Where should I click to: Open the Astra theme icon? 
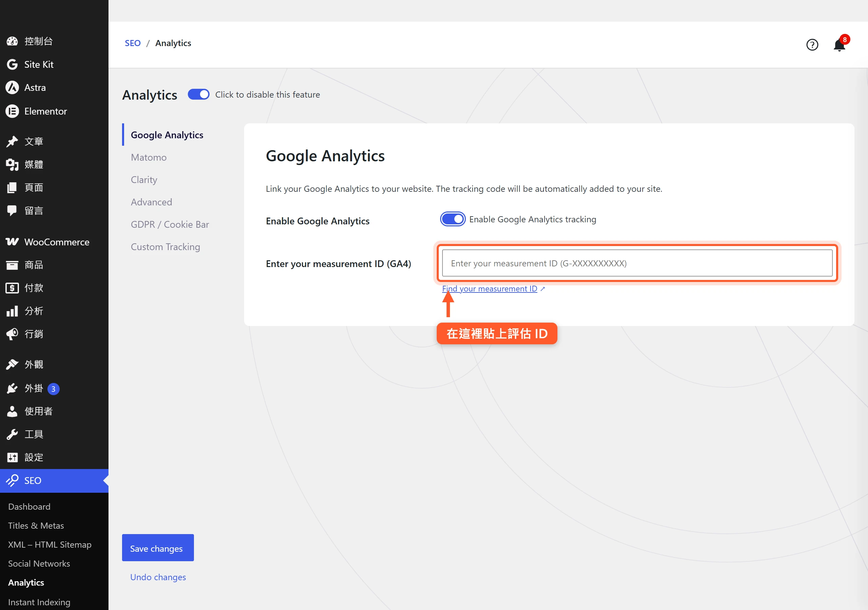click(x=12, y=88)
